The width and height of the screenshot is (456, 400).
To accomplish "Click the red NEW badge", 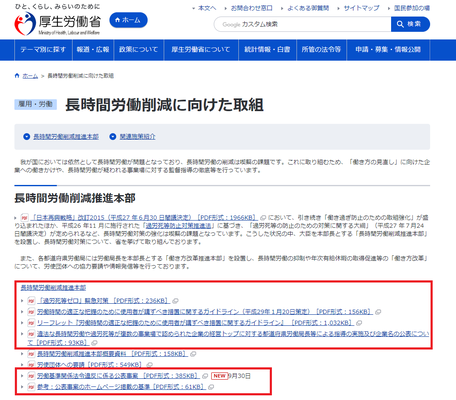I will pos(219,376).
